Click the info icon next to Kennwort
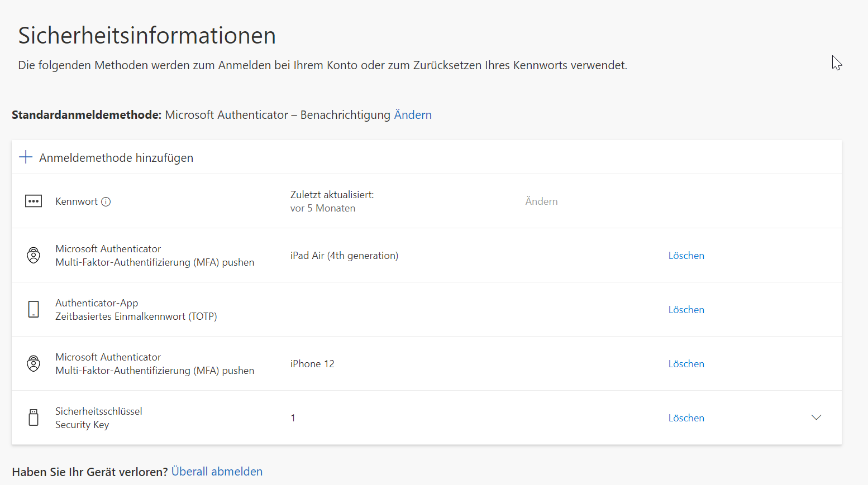Viewport: 868px width, 485px height. 106,202
